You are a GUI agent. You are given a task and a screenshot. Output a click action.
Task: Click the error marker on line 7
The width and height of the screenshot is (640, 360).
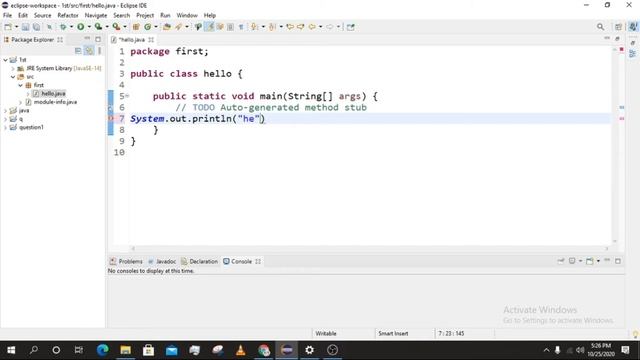click(x=111, y=118)
